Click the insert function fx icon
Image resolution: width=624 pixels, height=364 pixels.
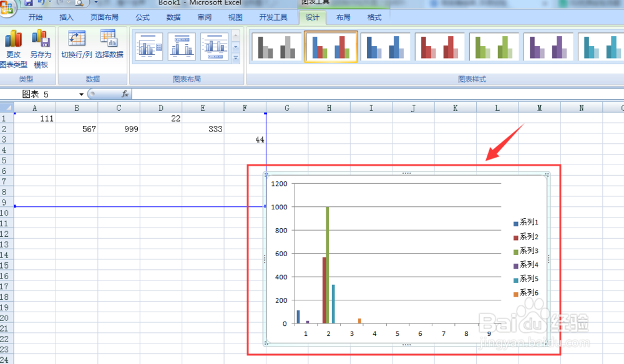click(x=125, y=94)
